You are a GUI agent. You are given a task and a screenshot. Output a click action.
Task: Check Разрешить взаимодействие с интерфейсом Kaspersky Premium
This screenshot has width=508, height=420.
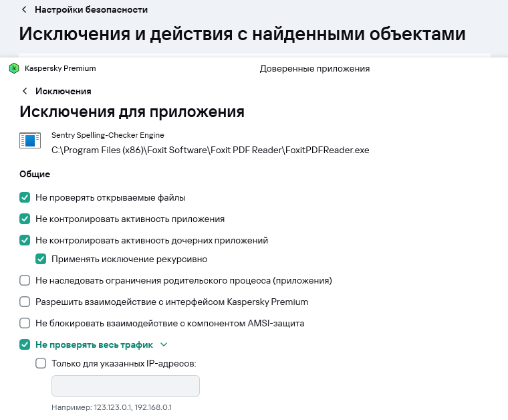(25, 302)
